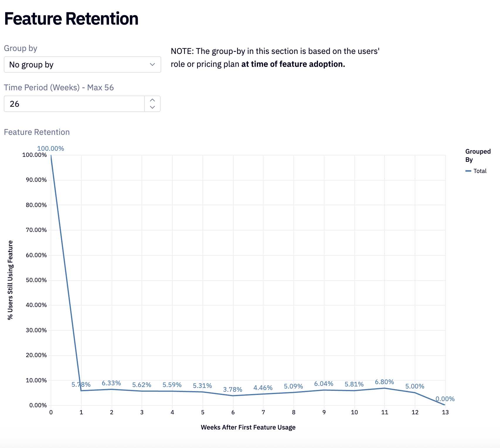This screenshot has width=500, height=448.
Task: Select the Feature Retention chart title
Action: [36, 132]
